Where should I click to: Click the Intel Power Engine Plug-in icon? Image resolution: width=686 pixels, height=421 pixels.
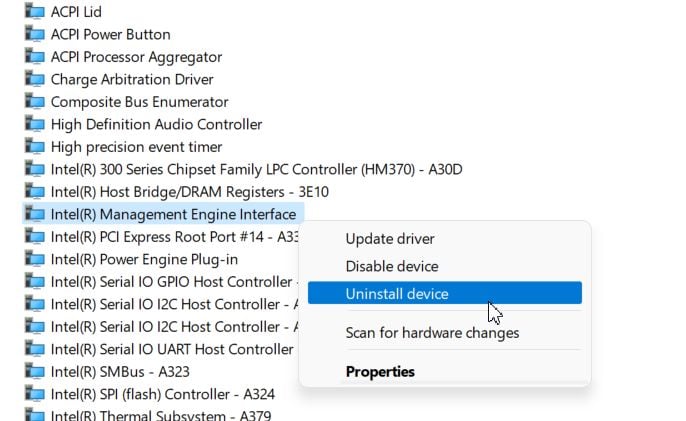(x=35, y=259)
